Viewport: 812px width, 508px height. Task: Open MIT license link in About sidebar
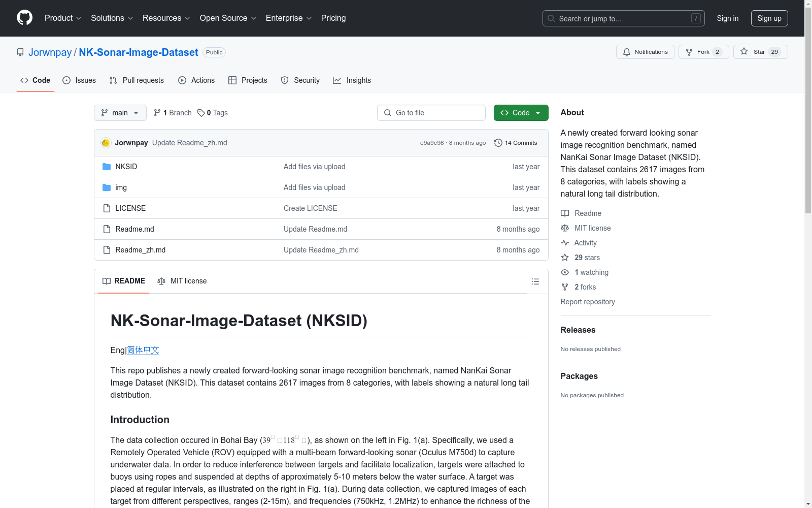[x=586, y=228]
